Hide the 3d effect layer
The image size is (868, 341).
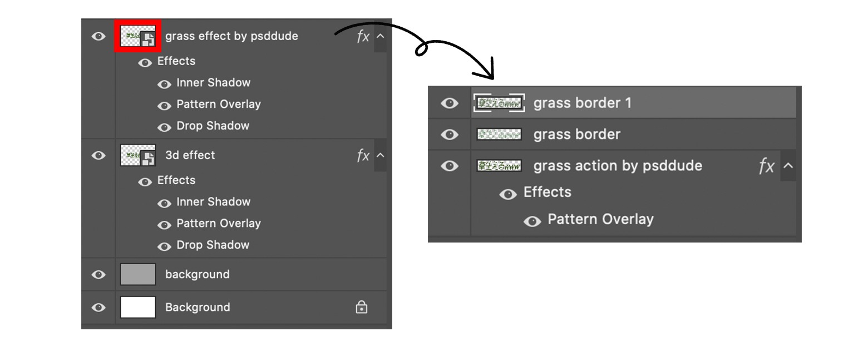coord(98,156)
